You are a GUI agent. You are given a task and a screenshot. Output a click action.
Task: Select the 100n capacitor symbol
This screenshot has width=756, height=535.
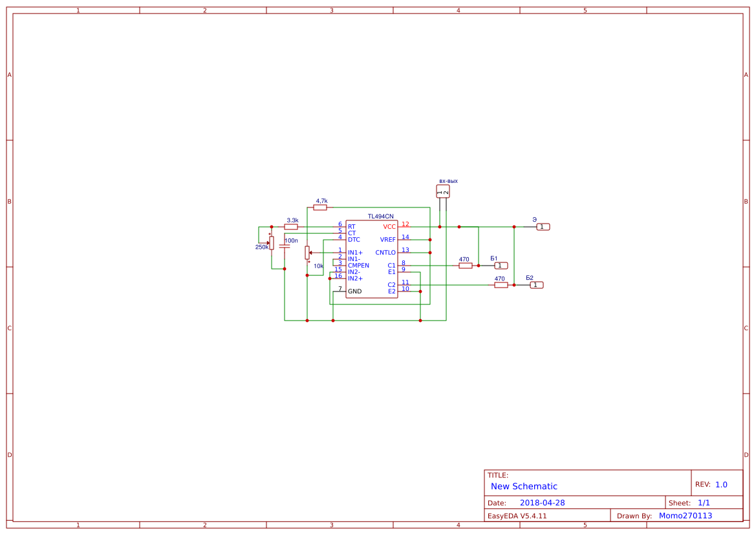(x=285, y=246)
